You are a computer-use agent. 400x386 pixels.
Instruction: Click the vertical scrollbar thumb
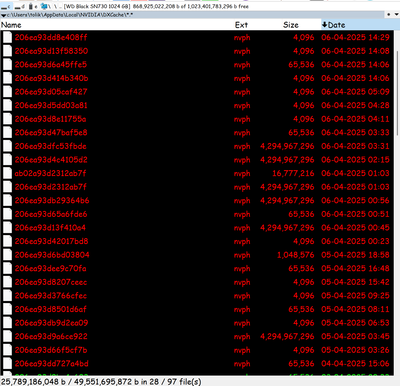[x=397, y=93]
